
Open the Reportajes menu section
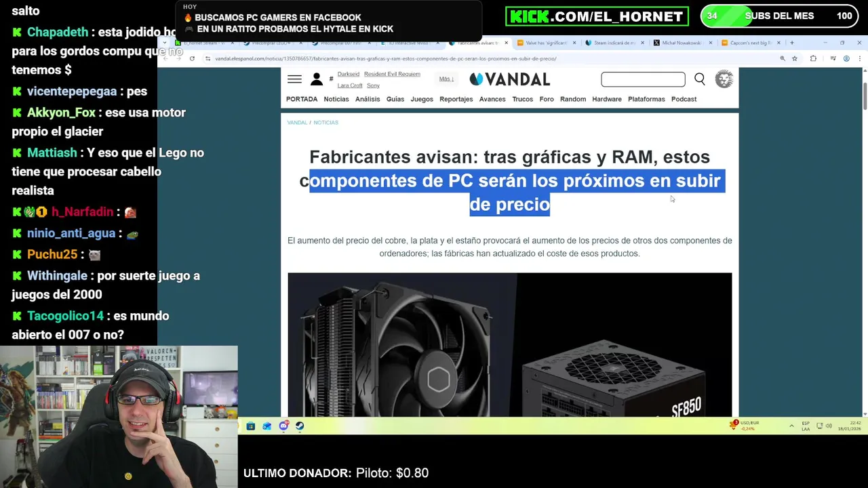456,99
